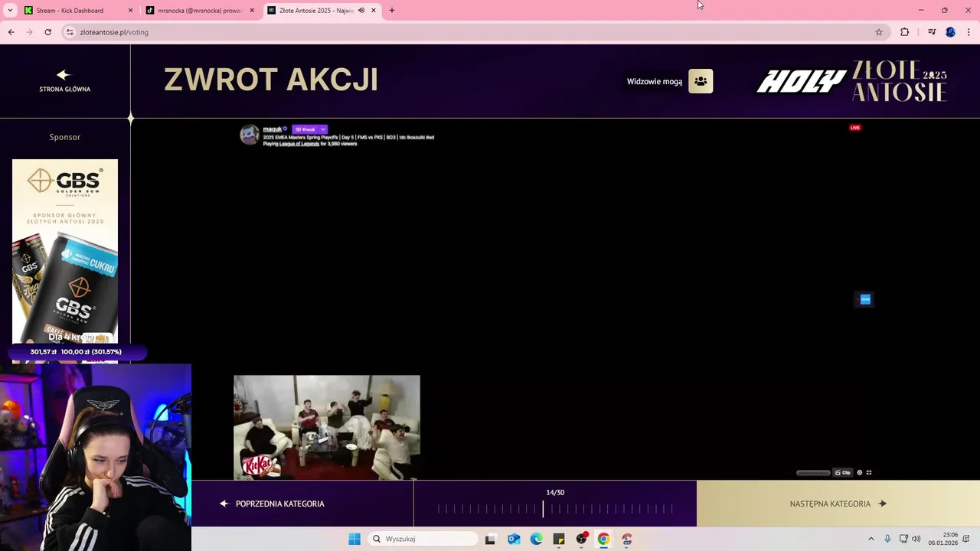Open maquk channel name link
Viewport: 980px width, 551px height.
click(x=273, y=129)
